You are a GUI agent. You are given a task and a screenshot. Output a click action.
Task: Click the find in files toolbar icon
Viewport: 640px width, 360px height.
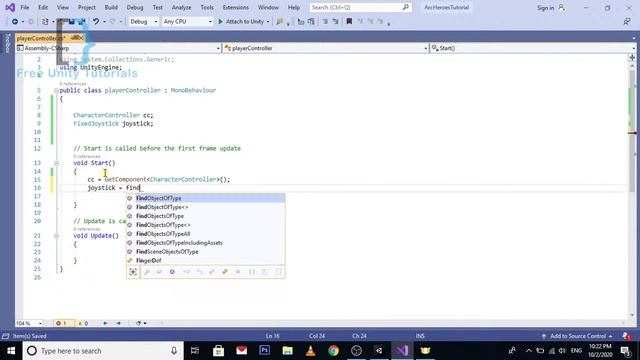[280, 22]
